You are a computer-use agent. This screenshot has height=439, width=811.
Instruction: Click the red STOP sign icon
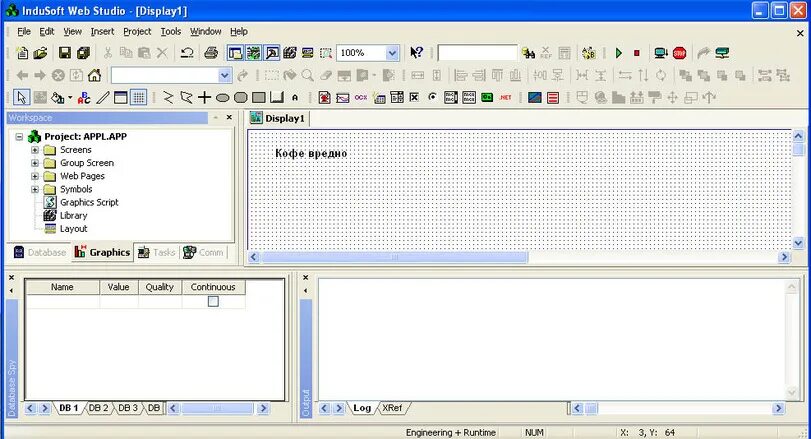point(680,53)
